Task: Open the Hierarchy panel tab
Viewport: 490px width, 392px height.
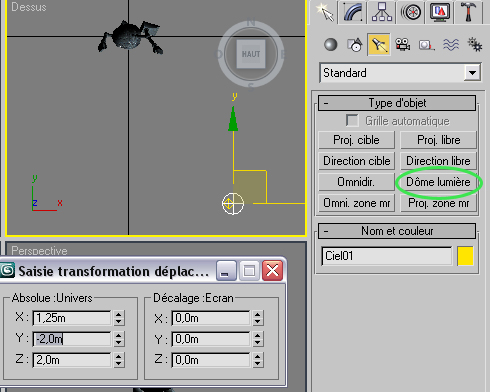Action: click(382, 12)
